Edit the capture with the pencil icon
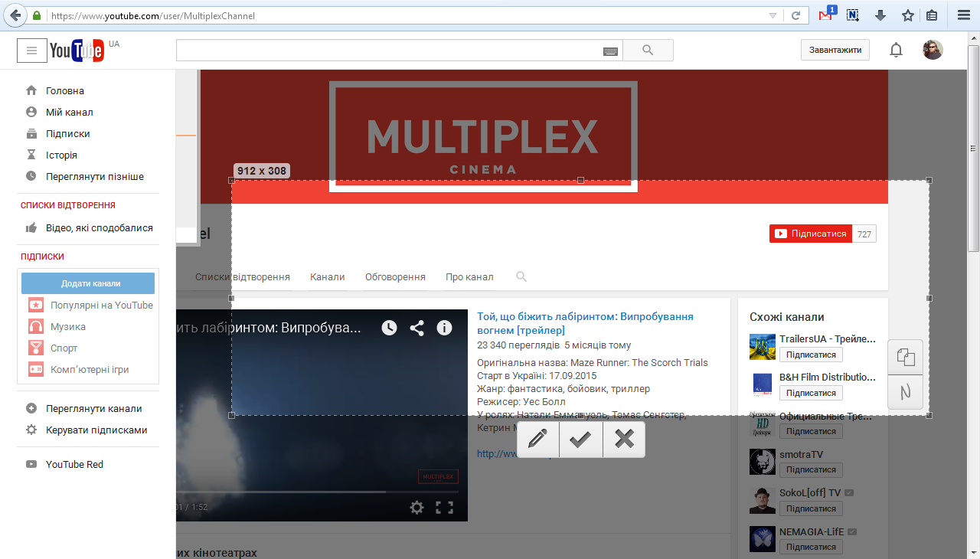The height and width of the screenshot is (559, 980). coord(538,439)
